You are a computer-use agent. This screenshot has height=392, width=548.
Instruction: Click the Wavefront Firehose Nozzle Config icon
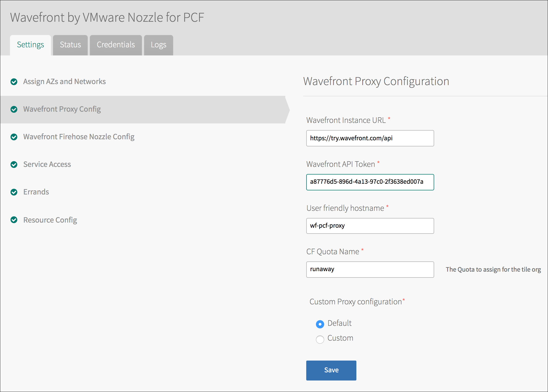point(15,136)
